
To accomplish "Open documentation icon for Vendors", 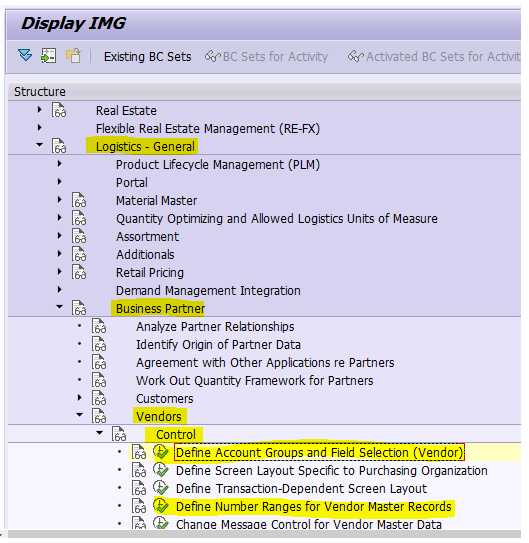I will [99, 416].
